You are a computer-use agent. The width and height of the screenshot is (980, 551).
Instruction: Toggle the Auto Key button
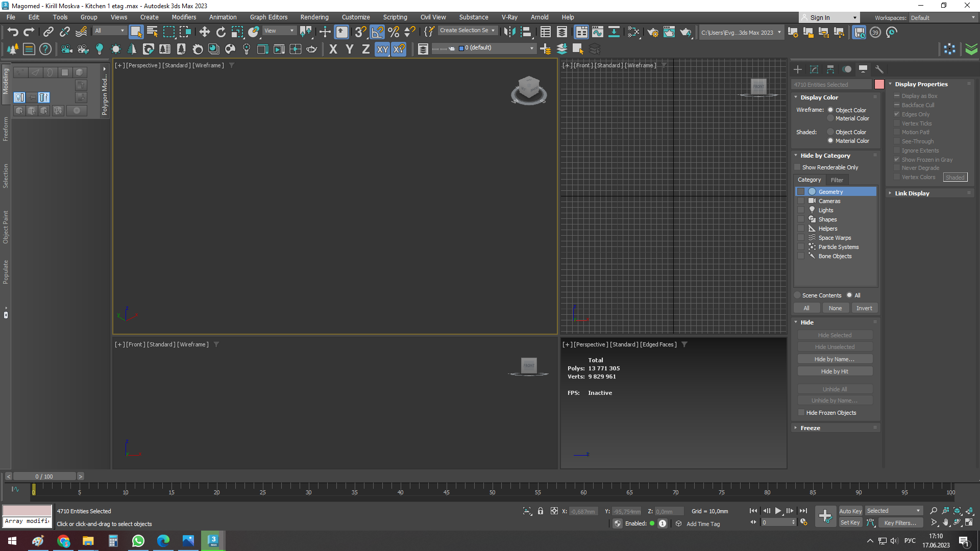(850, 511)
